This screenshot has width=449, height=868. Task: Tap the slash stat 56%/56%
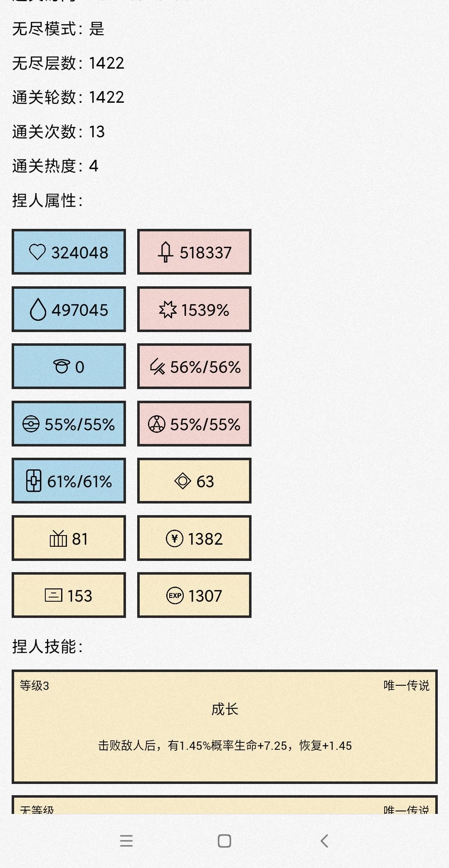pyautogui.click(x=194, y=366)
